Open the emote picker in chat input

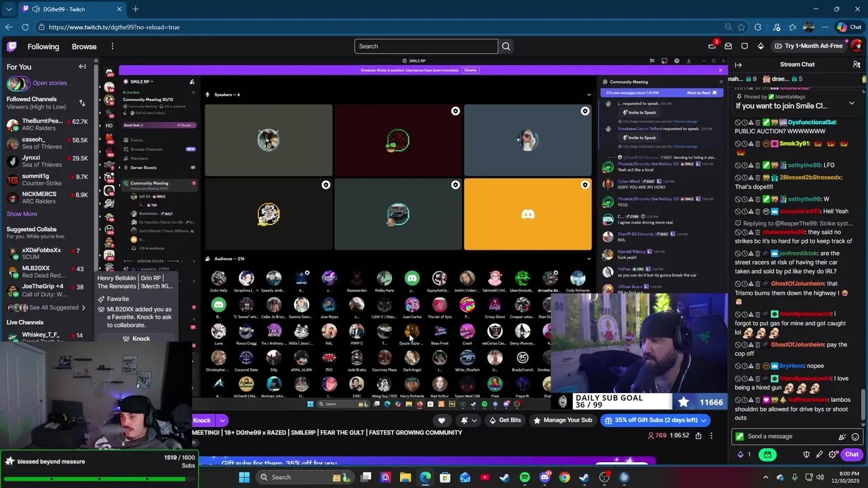click(855, 436)
